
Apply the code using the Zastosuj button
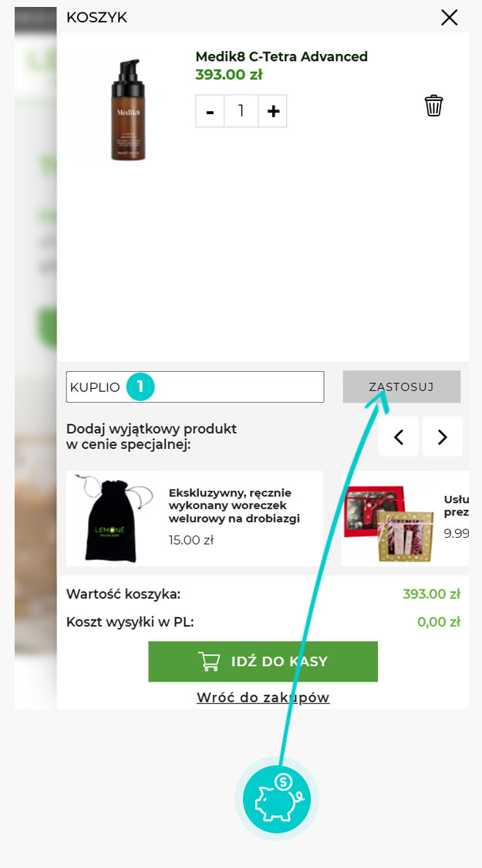401,387
